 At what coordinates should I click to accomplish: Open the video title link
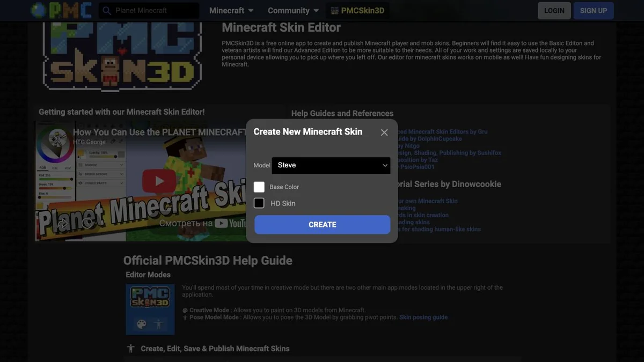tap(160, 132)
